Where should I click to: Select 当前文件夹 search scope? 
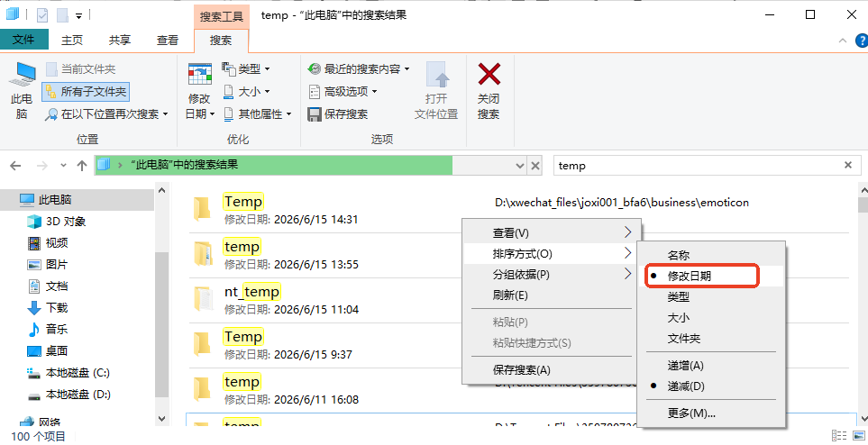[x=81, y=69]
